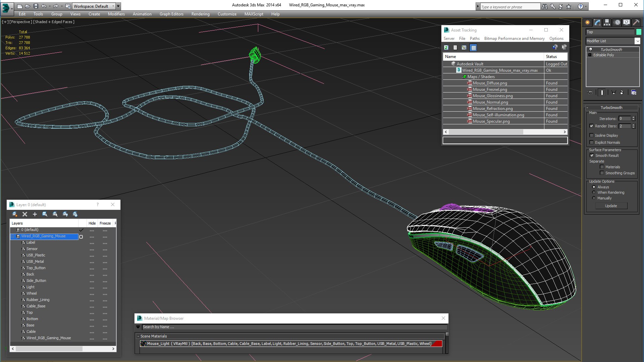Open the Modifier List dropdown
Image resolution: width=644 pixels, height=362 pixels.
[x=637, y=41]
